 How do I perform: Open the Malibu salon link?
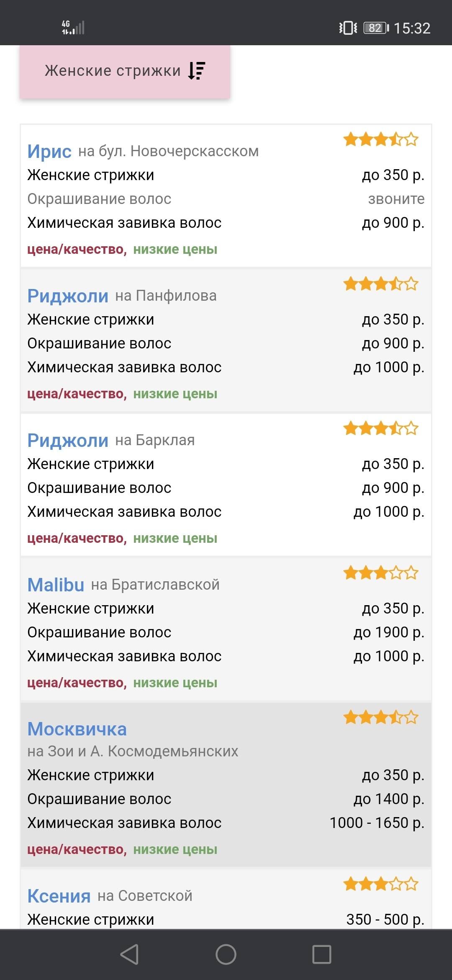56,585
